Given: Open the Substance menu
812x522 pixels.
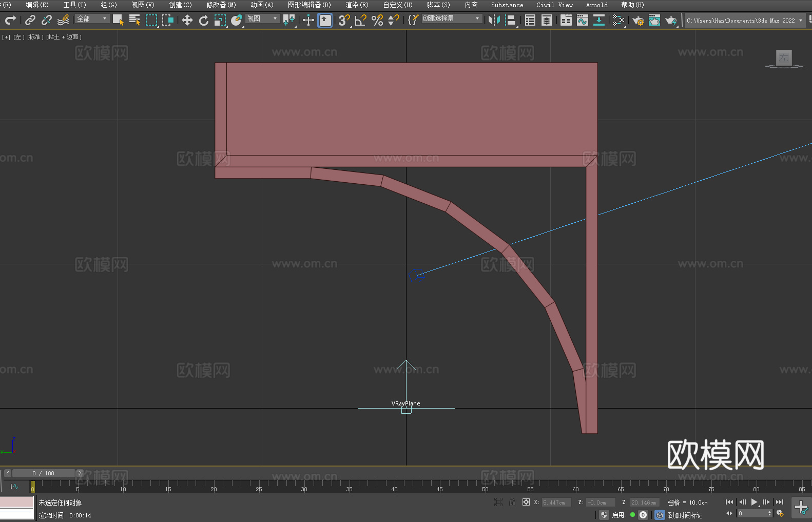Looking at the screenshot, I should point(507,5).
